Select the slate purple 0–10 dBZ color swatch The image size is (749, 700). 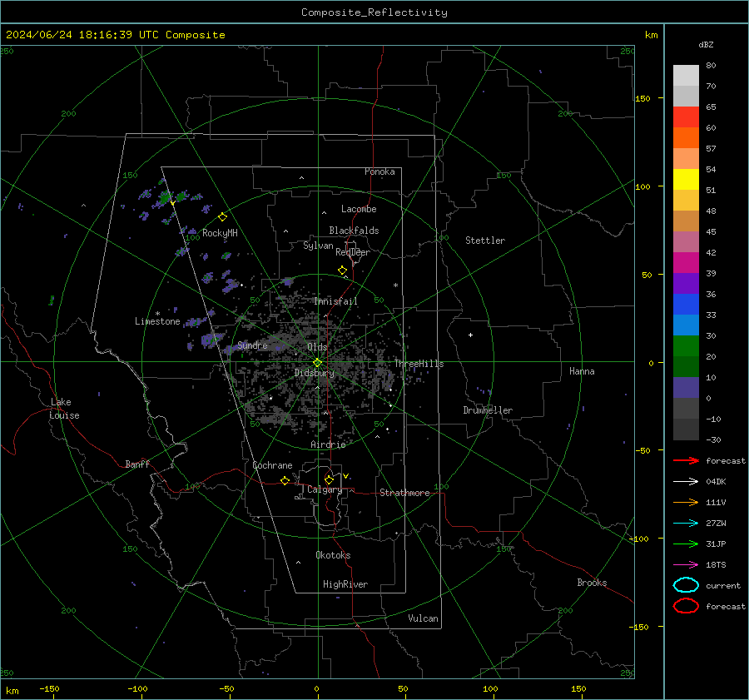(x=686, y=388)
